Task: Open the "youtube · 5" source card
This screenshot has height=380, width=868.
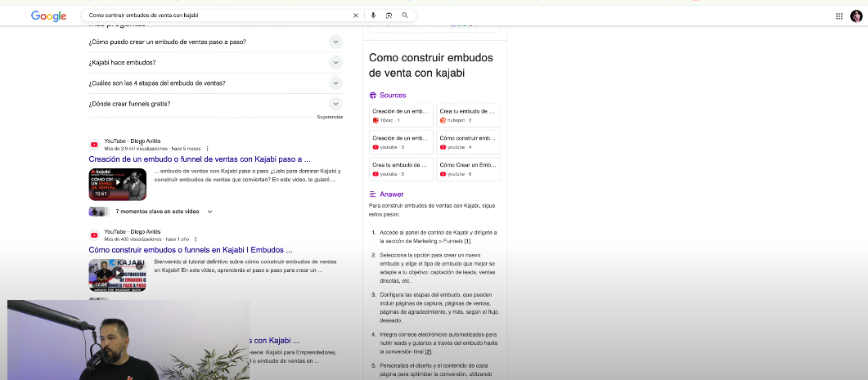Action: click(x=401, y=169)
